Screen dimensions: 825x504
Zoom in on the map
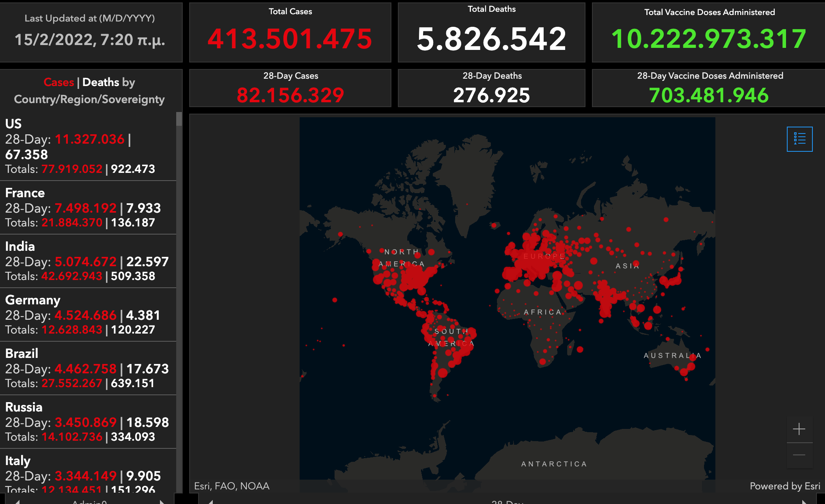point(799,429)
